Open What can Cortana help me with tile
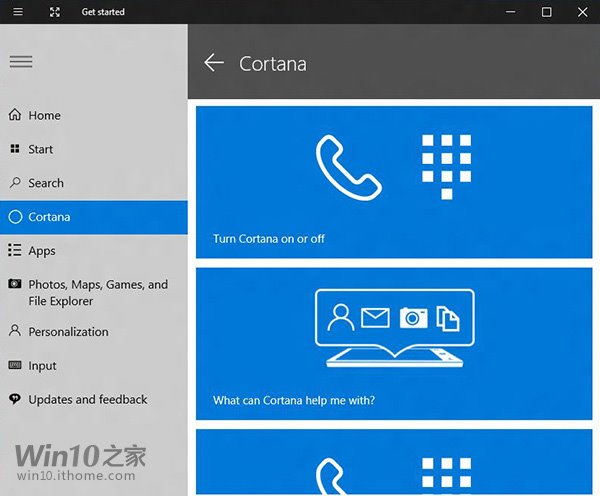600x496 pixels. (394, 344)
